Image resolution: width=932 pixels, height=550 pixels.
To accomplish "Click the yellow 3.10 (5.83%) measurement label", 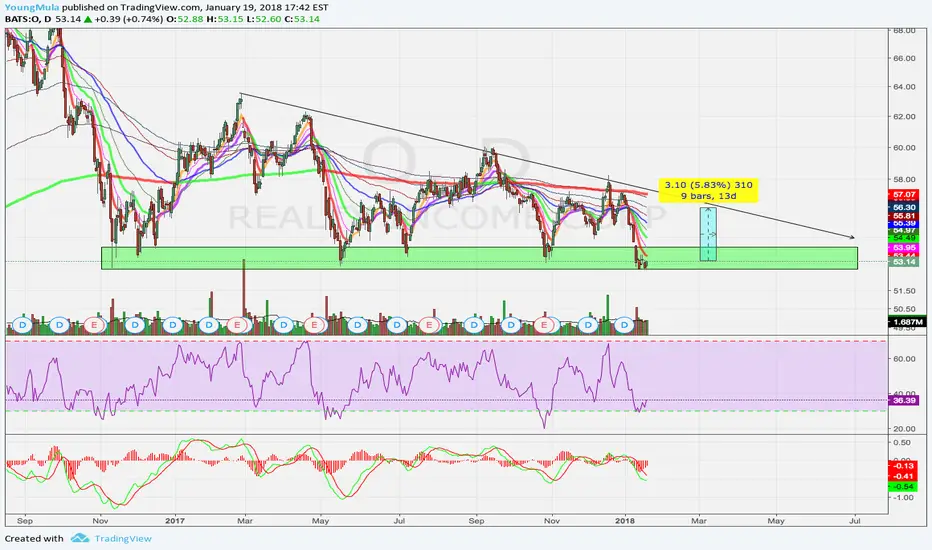I will click(x=709, y=190).
